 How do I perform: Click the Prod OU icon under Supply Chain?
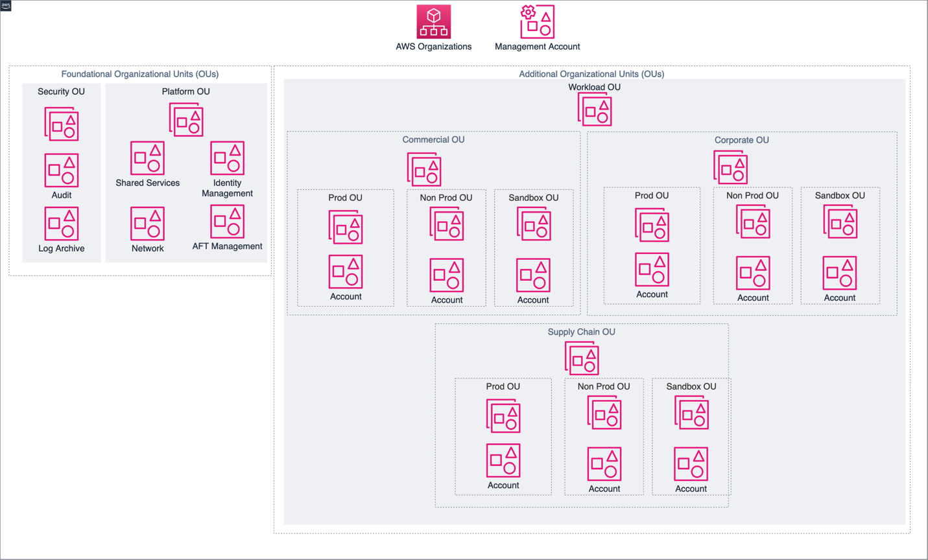[x=504, y=415]
